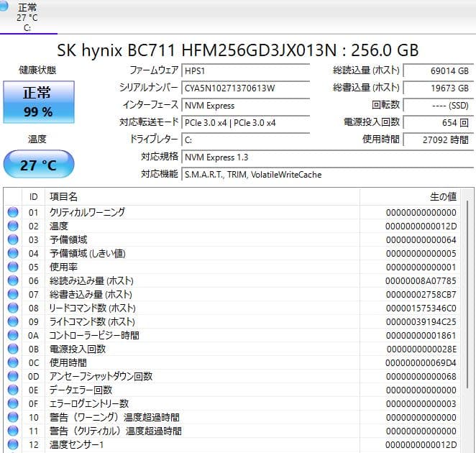This screenshot has width=476, height=453.
Task: Click the 27 °C temperature button
Action: (39, 165)
